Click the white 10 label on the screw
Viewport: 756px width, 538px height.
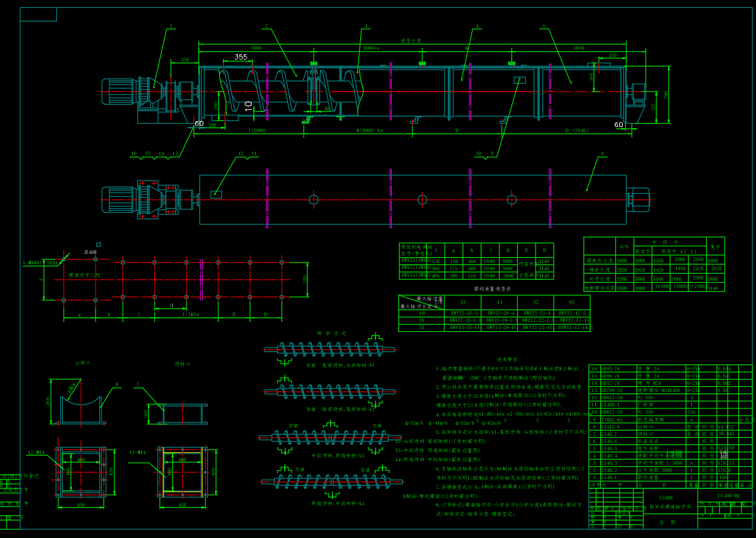[x=249, y=105]
